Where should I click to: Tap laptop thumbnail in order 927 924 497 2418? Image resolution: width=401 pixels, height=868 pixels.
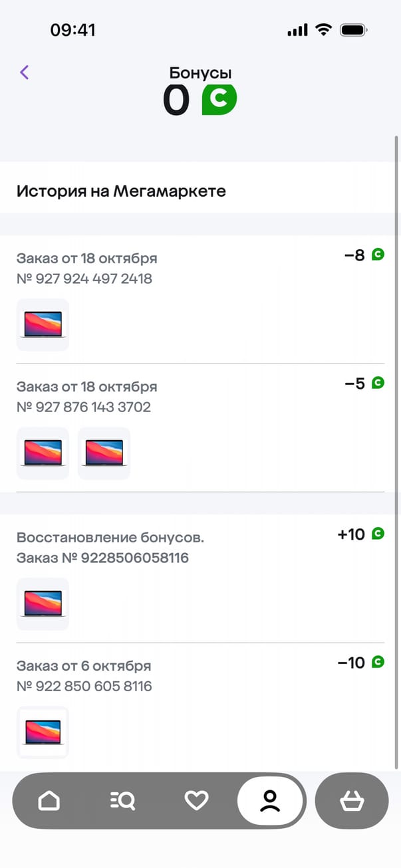(43, 324)
